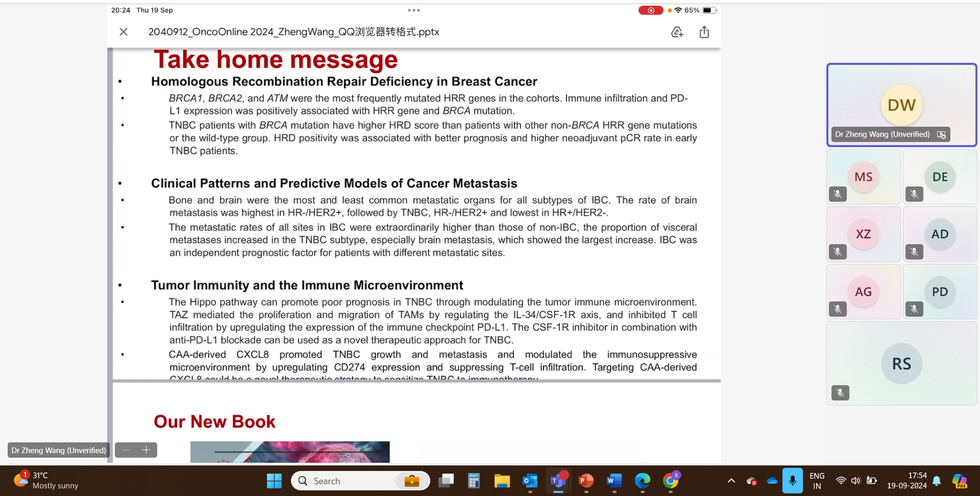The height and width of the screenshot is (496, 980).
Task: Tap the add-to-Drive icon in the header
Action: [x=677, y=32]
